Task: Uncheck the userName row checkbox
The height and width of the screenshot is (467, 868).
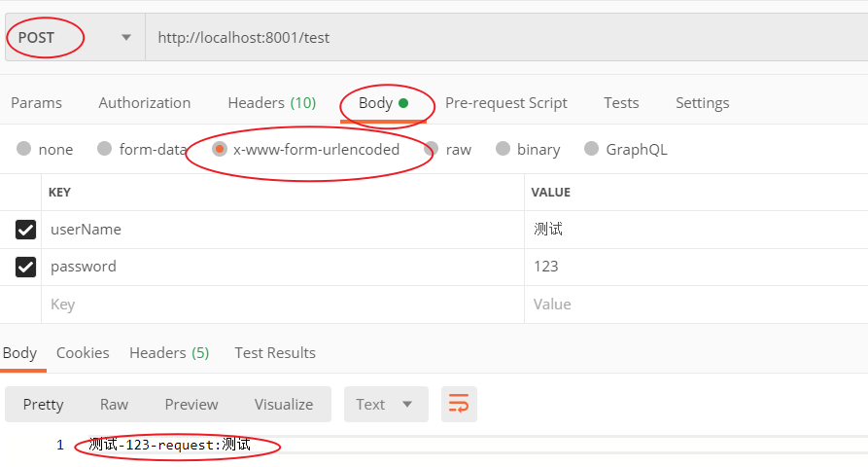Action: tap(25, 230)
